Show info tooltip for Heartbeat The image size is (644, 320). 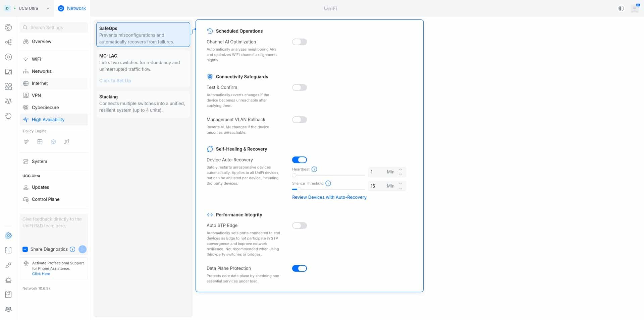tap(314, 169)
